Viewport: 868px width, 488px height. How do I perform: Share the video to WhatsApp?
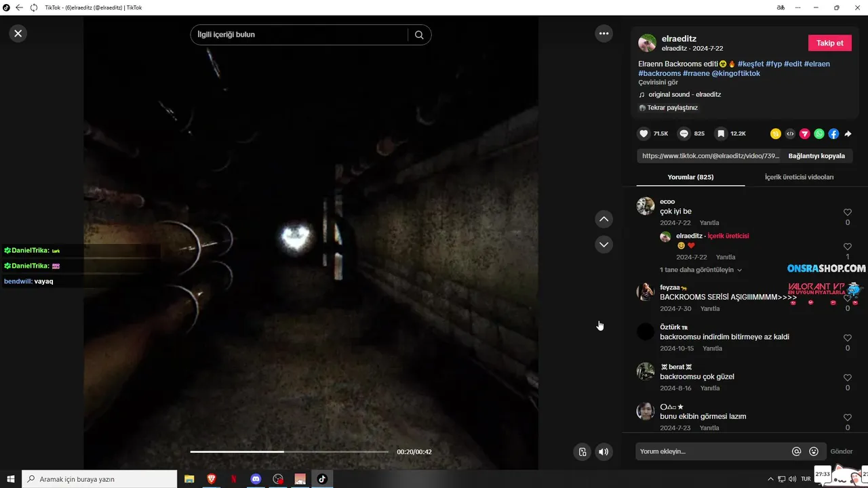[x=819, y=134]
